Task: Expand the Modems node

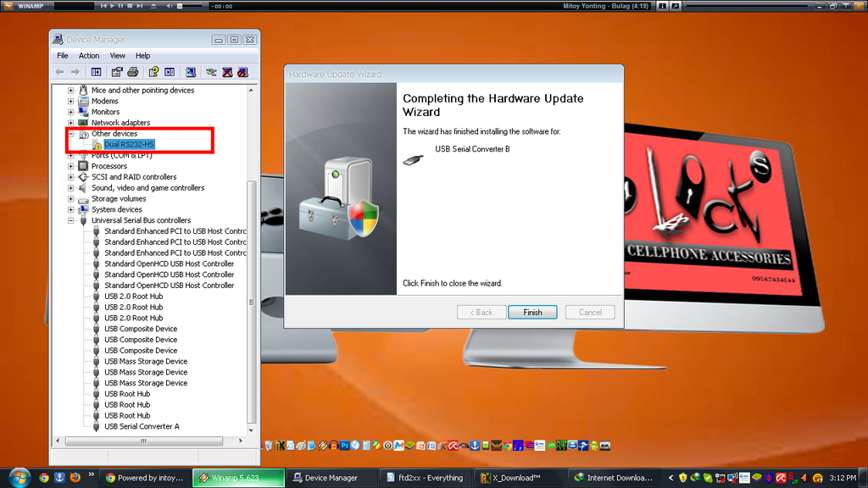Action: pyautogui.click(x=71, y=102)
